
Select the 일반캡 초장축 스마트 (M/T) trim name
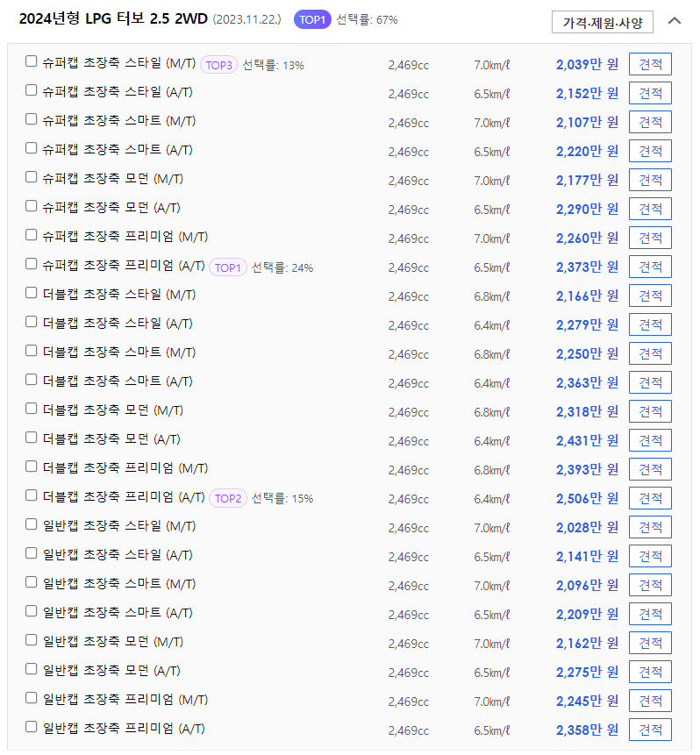(x=119, y=584)
